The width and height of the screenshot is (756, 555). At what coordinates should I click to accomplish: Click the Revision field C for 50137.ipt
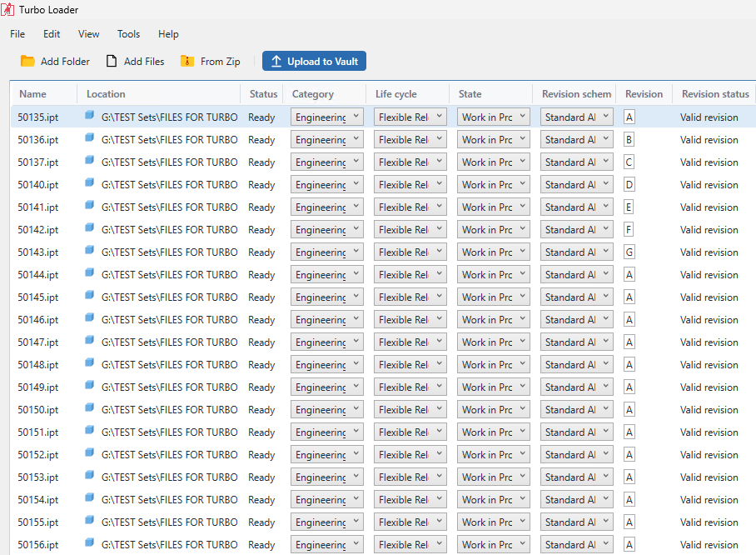pos(629,162)
